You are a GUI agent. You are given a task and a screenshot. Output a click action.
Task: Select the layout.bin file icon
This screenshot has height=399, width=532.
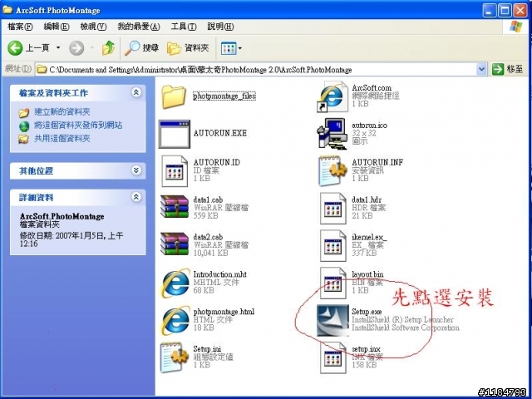pyautogui.click(x=333, y=283)
